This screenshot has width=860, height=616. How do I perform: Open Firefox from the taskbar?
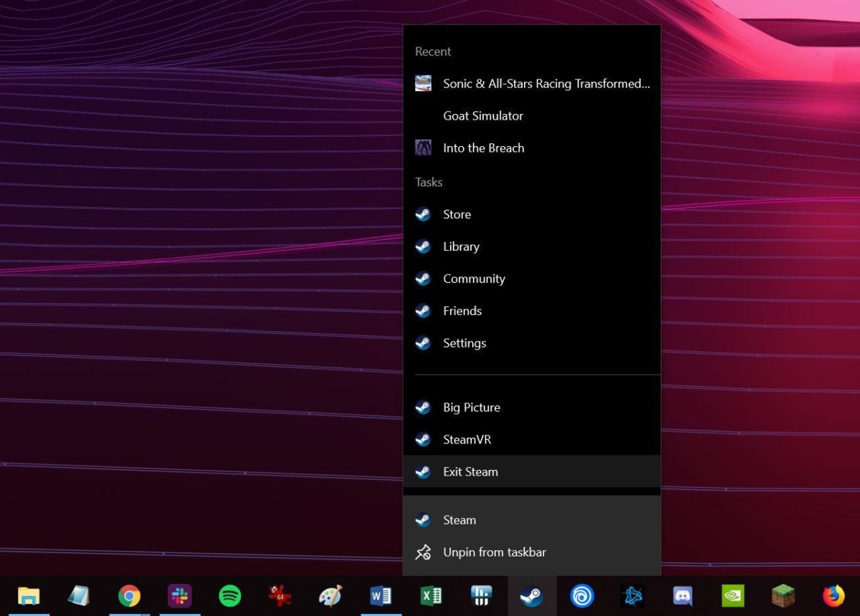click(833, 596)
